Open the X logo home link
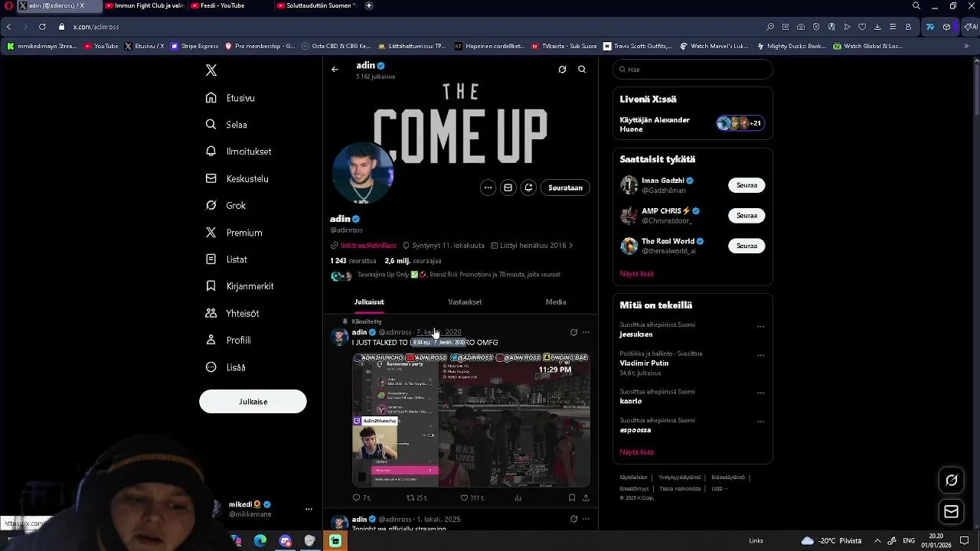 211,70
